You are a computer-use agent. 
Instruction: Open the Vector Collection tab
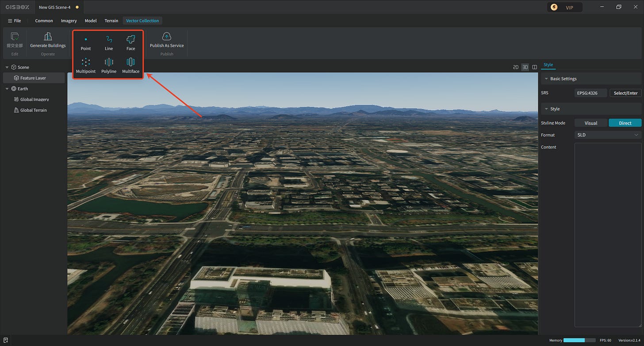pyautogui.click(x=142, y=21)
